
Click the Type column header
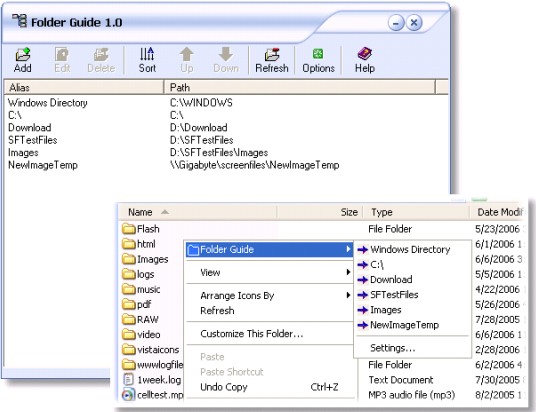point(416,212)
